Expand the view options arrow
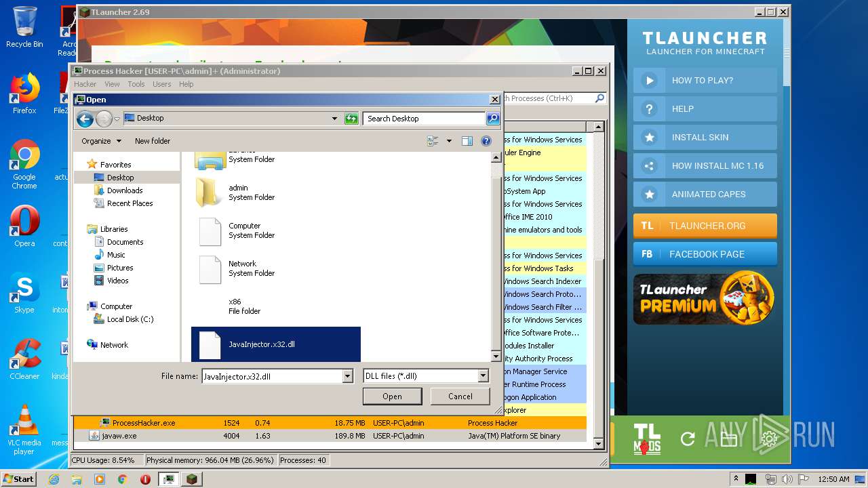This screenshot has width=868, height=488. click(x=449, y=141)
